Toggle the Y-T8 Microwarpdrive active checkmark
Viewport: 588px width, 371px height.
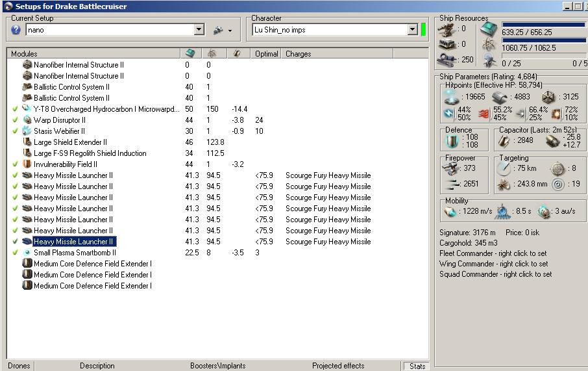click(15, 109)
